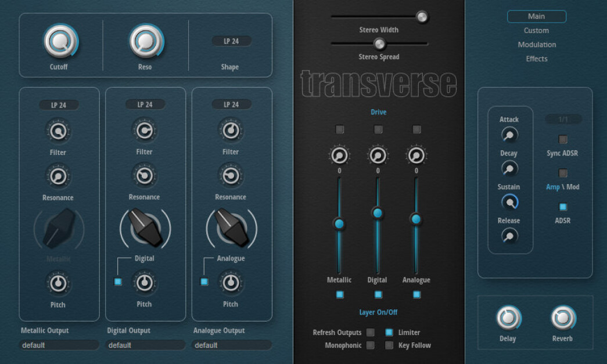Click the main Cutoff knob
The width and height of the screenshot is (607, 364).
tap(60, 41)
